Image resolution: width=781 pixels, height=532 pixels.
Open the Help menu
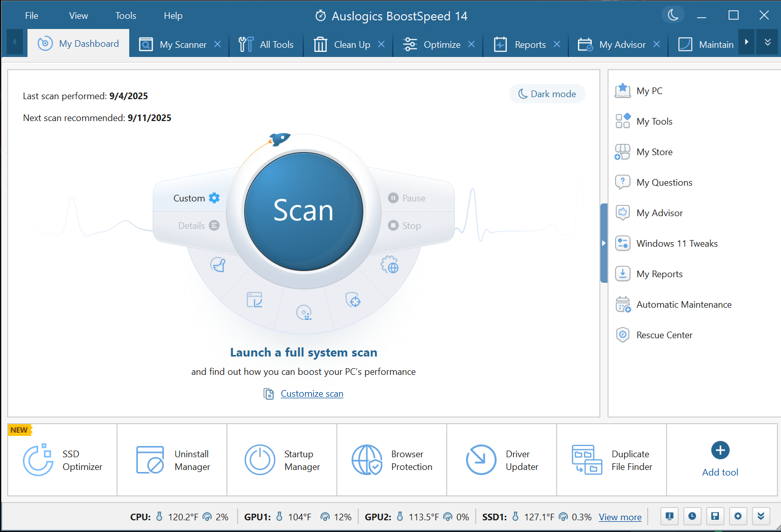pyautogui.click(x=173, y=16)
